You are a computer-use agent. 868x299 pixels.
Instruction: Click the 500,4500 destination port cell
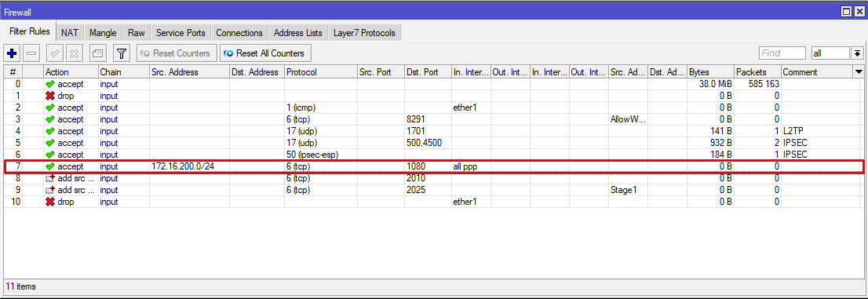[428, 143]
